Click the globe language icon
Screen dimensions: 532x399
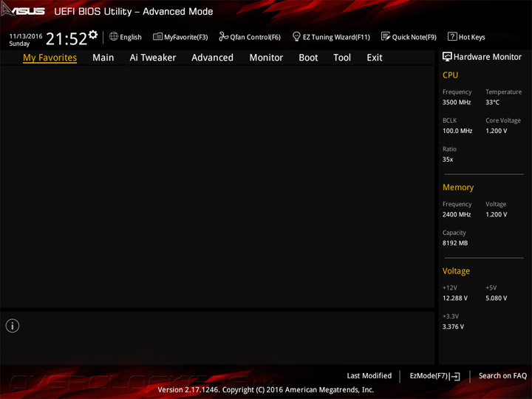click(114, 36)
